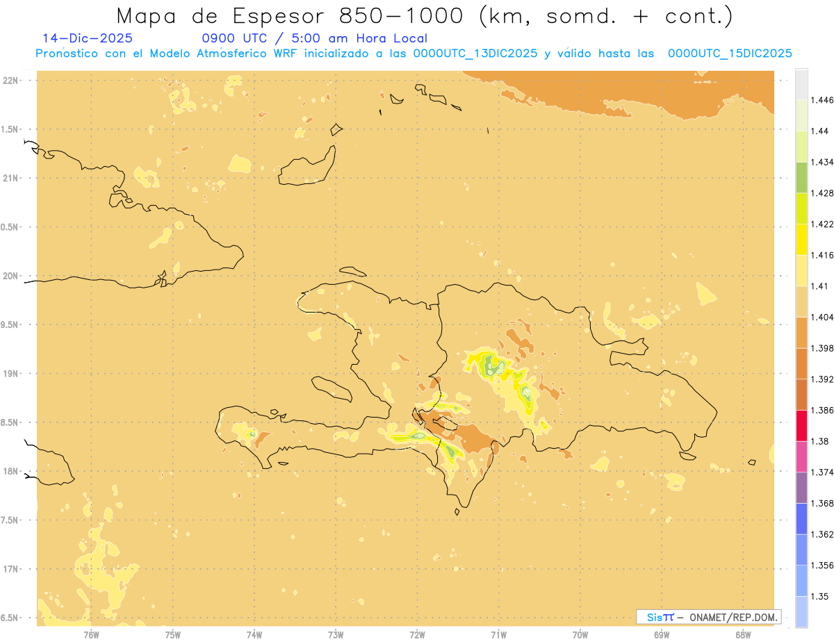Image resolution: width=834 pixels, height=644 pixels.
Task: Click the pale yellow swatch between 1.41 and 1.416
Action: (x=801, y=270)
